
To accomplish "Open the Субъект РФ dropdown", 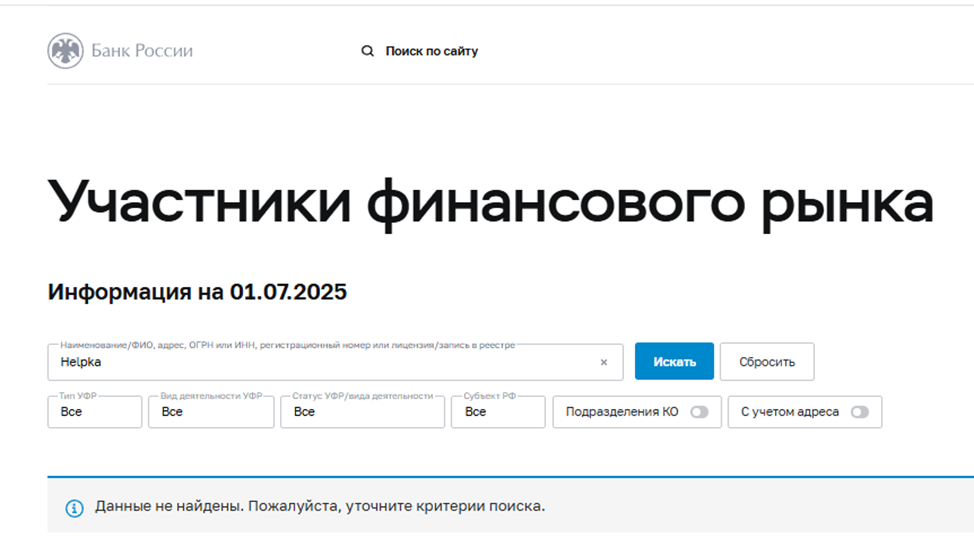I will [x=498, y=411].
